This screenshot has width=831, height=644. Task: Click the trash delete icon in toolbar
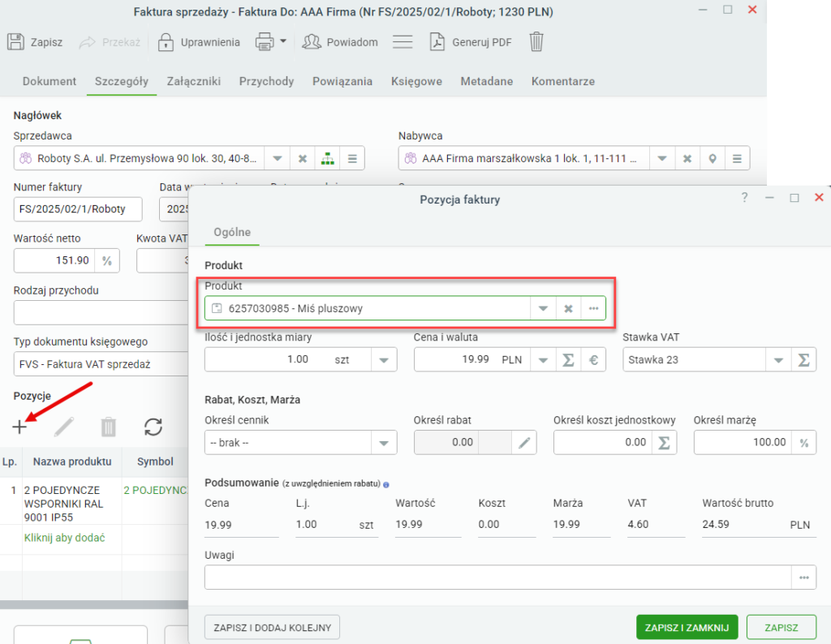coord(536,42)
